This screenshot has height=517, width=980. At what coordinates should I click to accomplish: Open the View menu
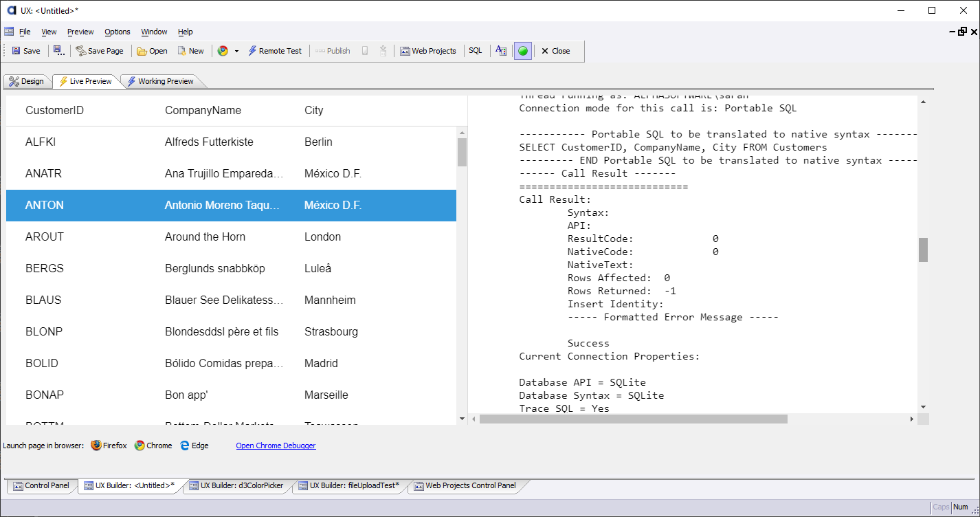49,32
